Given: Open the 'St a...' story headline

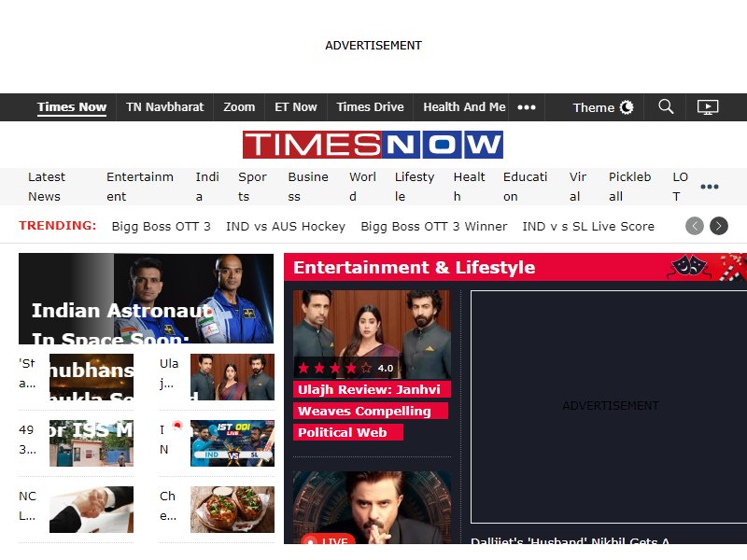Looking at the screenshot, I should (28, 373).
